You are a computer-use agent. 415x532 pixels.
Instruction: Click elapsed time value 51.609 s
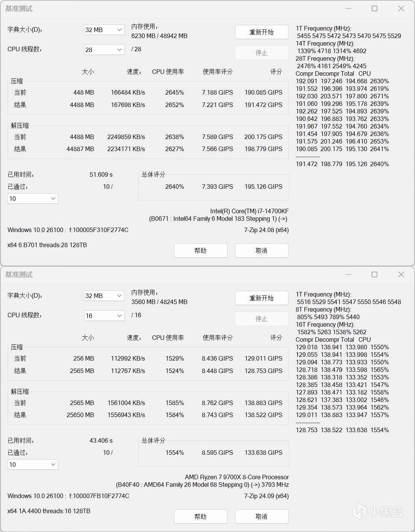point(101,174)
